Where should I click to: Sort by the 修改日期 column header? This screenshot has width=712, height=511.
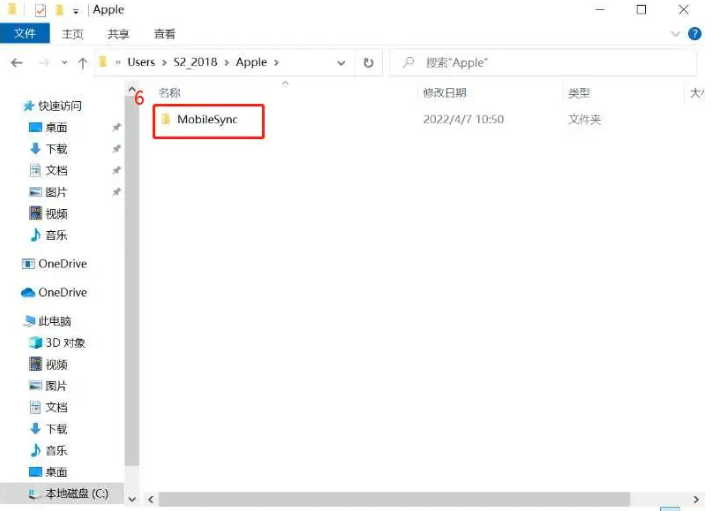point(445,93)
